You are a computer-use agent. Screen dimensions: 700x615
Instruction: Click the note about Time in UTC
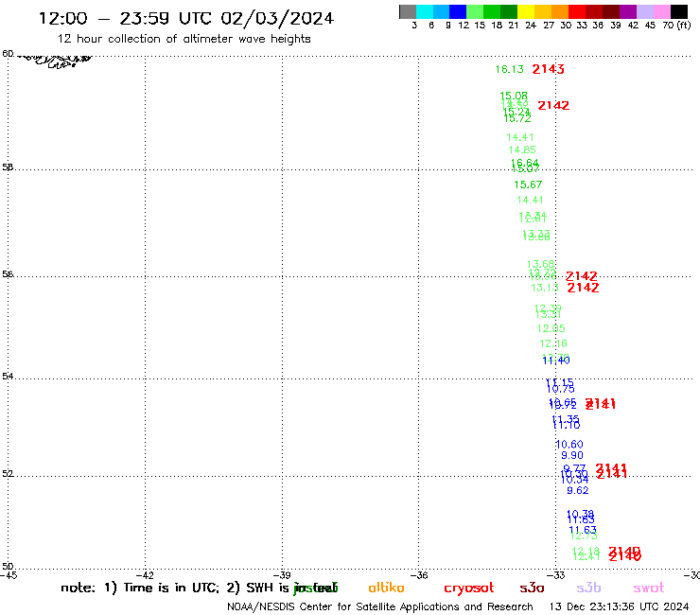tap(199, 588)
